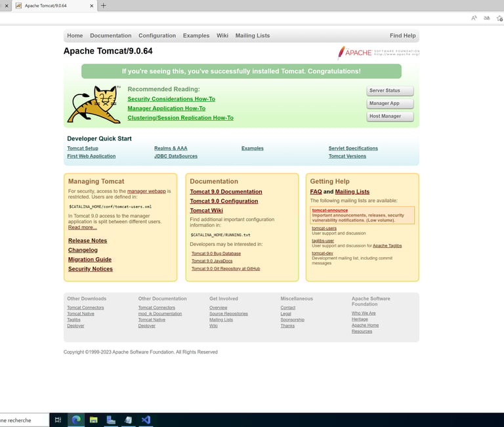Viewport: 504px width, 427px height.
Task: Open First Web Application link
Action: click(x=91, y=156)
